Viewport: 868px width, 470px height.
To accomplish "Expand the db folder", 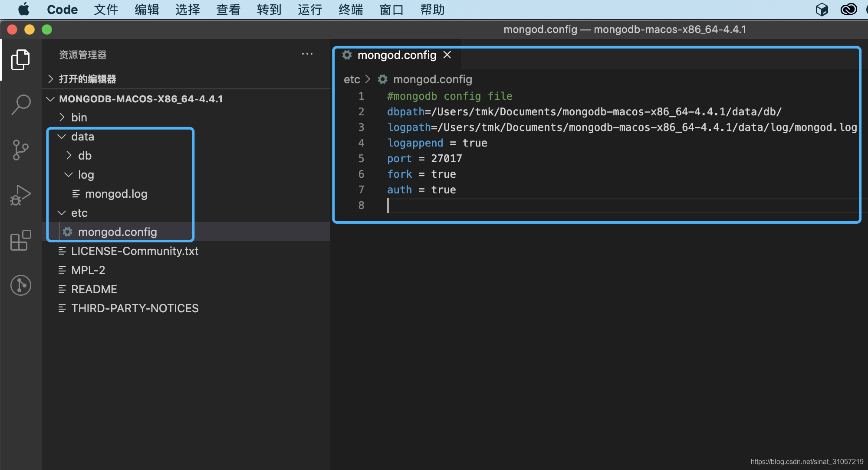I will pos(85,156).
